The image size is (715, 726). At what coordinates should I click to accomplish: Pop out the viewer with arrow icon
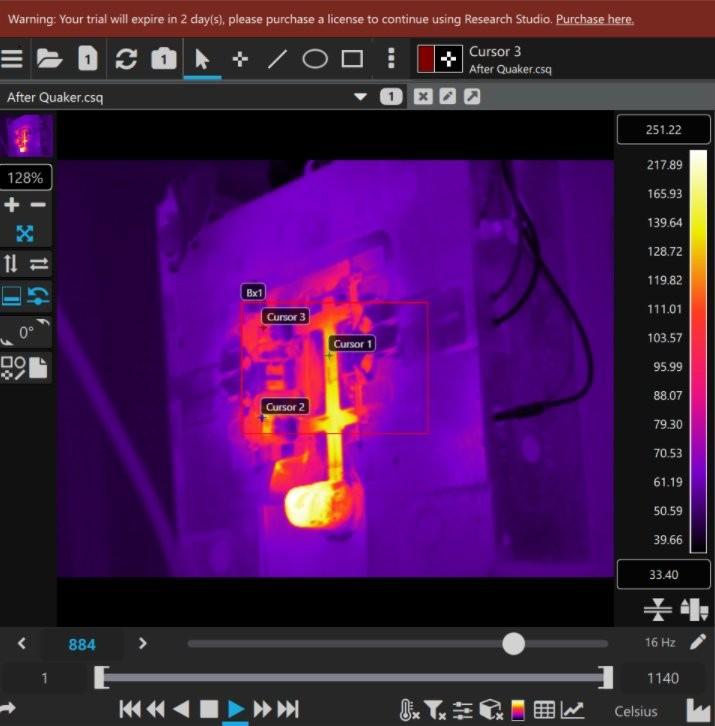tap(472, 97)
